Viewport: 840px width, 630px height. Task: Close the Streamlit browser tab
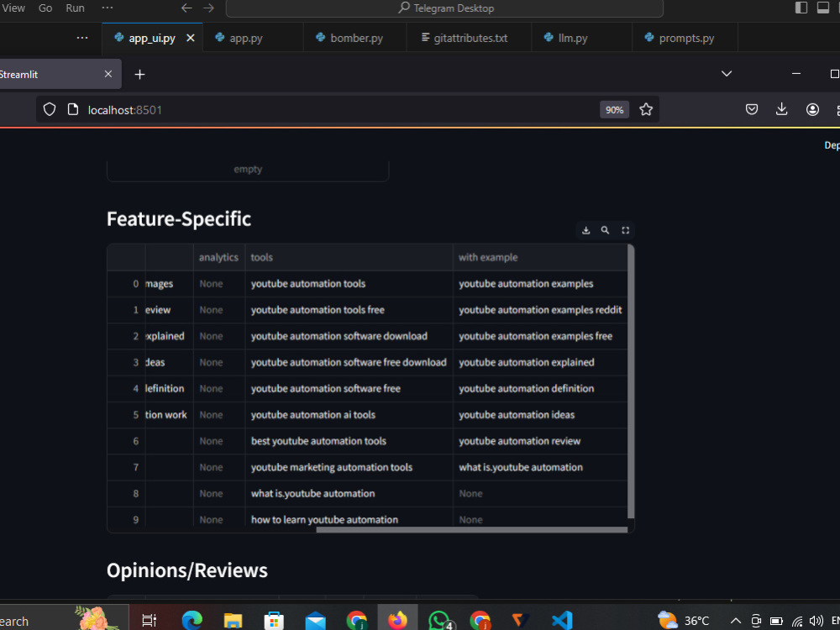108,74
